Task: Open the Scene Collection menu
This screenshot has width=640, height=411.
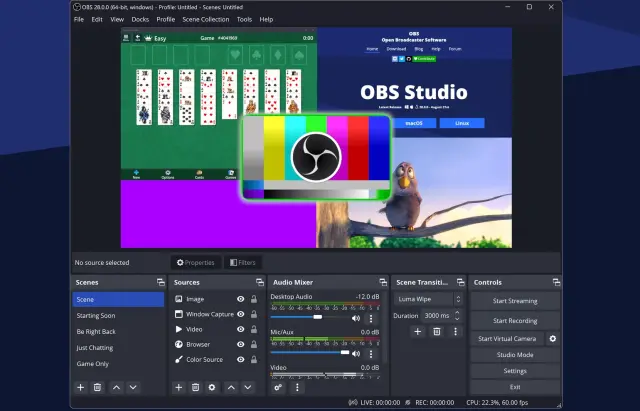Action: pos(205,19)
